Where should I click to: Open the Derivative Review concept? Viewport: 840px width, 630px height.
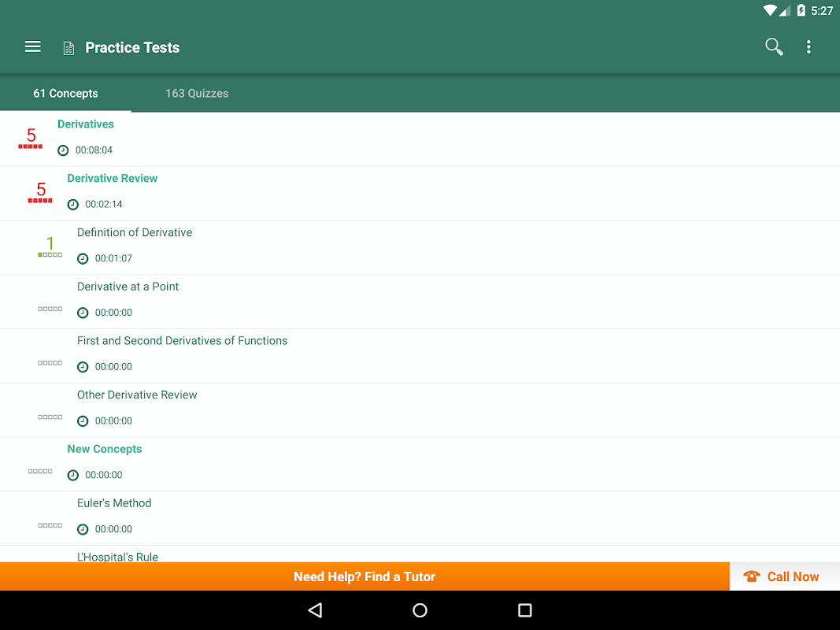(420, 194)
